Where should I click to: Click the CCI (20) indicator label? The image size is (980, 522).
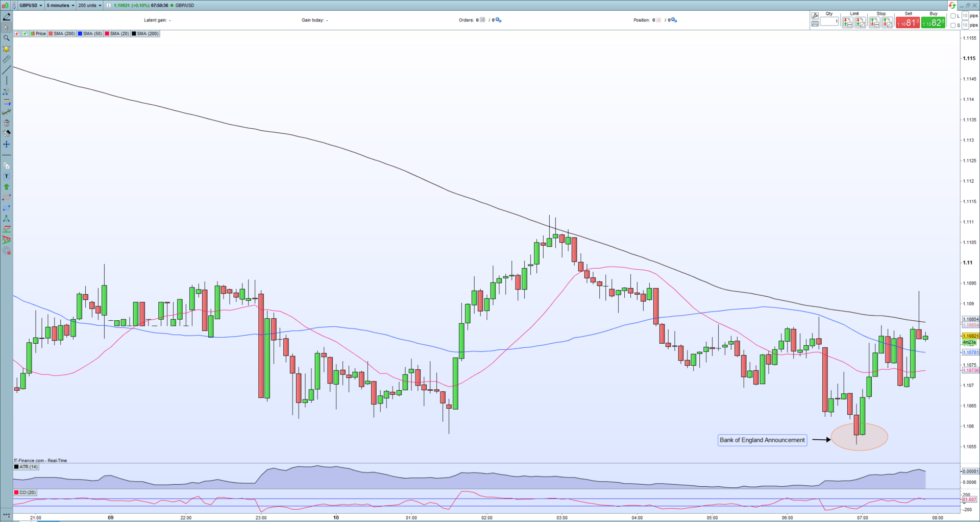(x=25, y=492)
